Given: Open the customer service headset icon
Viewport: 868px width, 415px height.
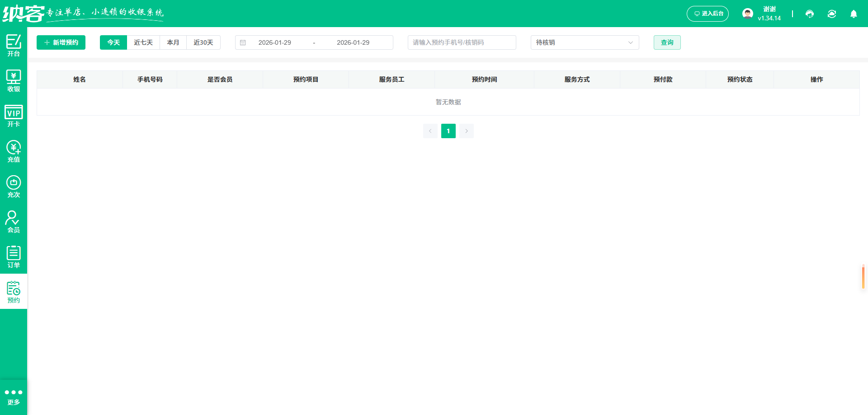Looking at the screenshot, I should (809, 14).
